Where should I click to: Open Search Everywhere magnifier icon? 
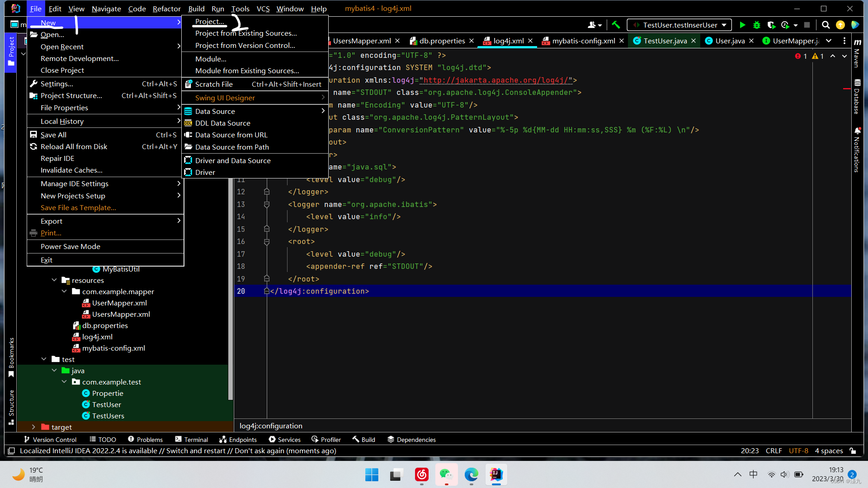(826, 25)
